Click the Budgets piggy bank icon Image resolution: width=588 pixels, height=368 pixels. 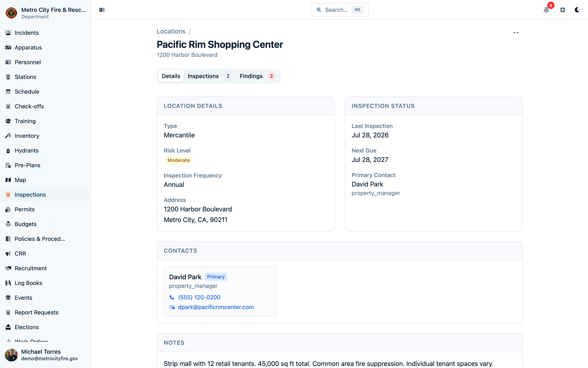pos(8,224)
